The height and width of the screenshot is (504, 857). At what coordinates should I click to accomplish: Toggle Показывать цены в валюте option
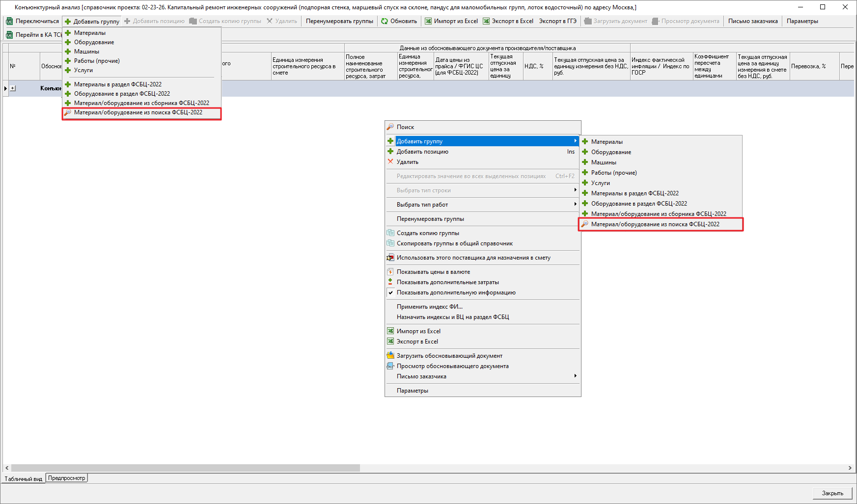tap(433, 272)
